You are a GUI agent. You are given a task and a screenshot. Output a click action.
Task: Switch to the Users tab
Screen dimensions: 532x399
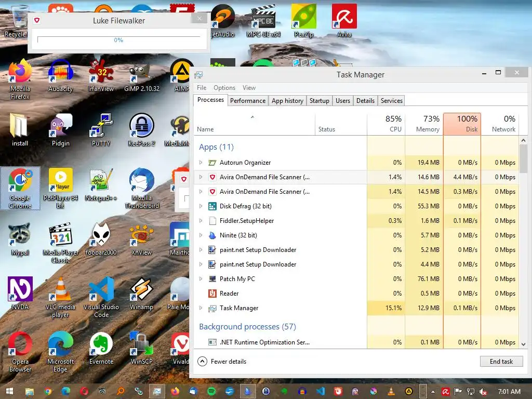[343, 101]
